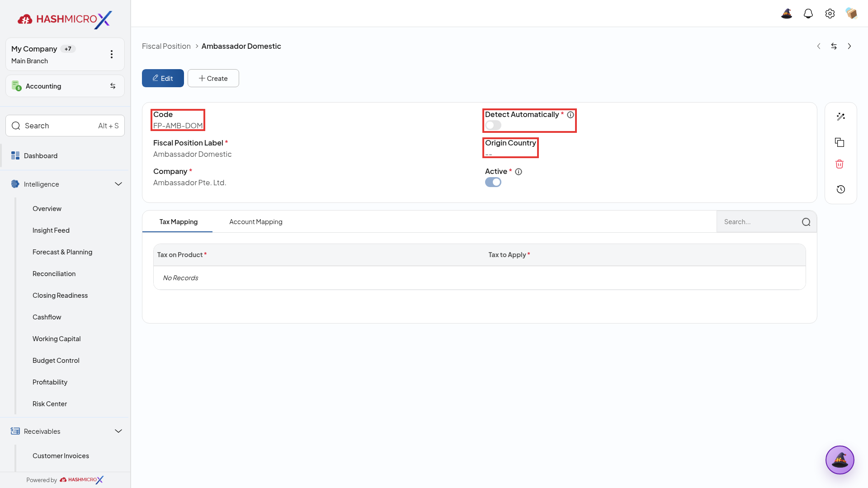This screenshot has width=868, height=488.
Task: Open company options three-dot menu
Action: (112, 54)
